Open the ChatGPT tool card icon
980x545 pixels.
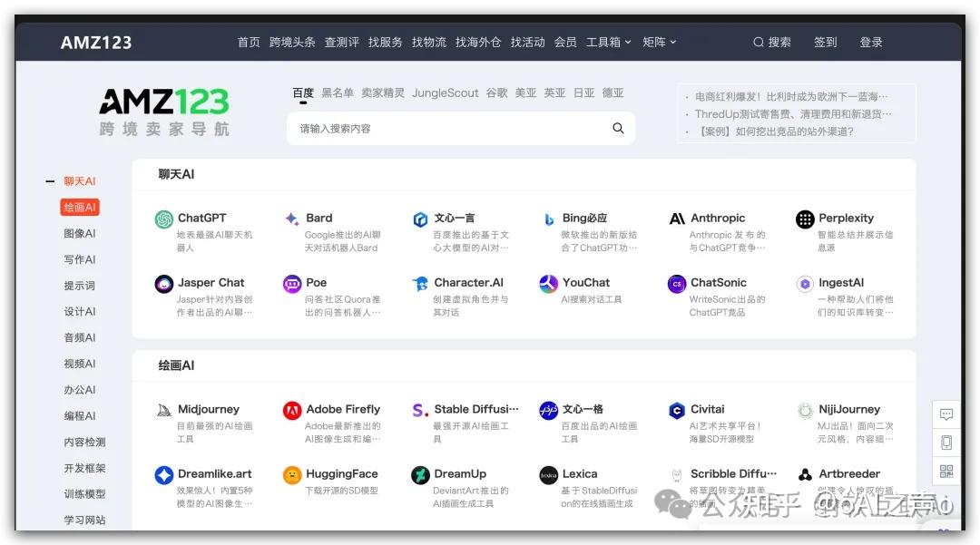(163, 218)
